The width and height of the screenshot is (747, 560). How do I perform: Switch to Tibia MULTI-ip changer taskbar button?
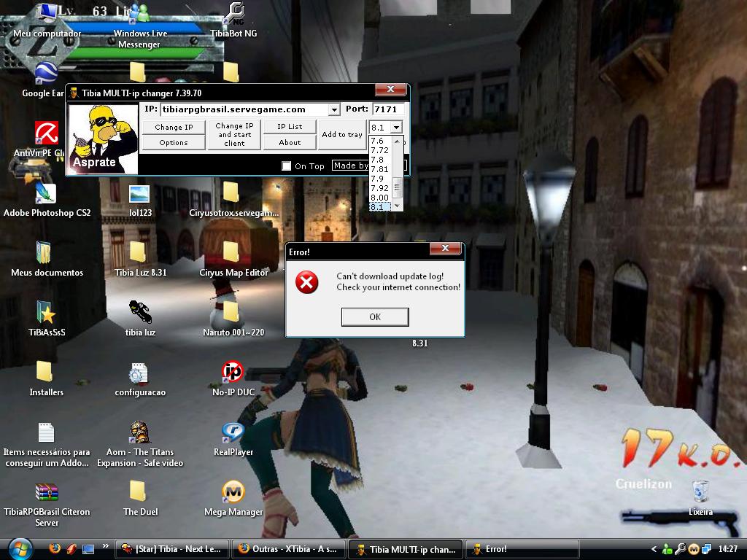tap(406, 550)
